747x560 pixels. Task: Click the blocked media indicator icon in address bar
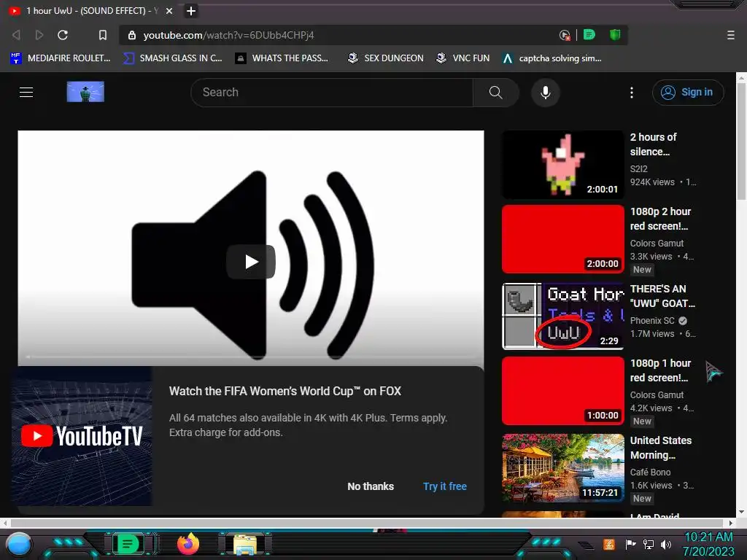(565, 35)
